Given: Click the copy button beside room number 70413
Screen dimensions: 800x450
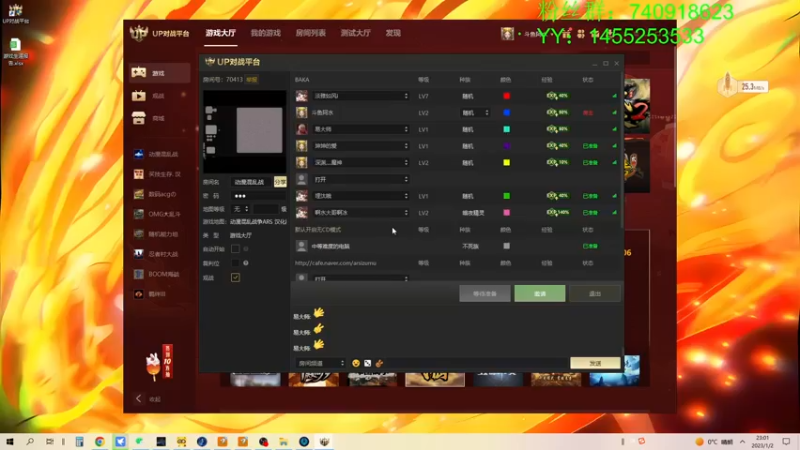Looking at the screenshot, I should point(252,80).
